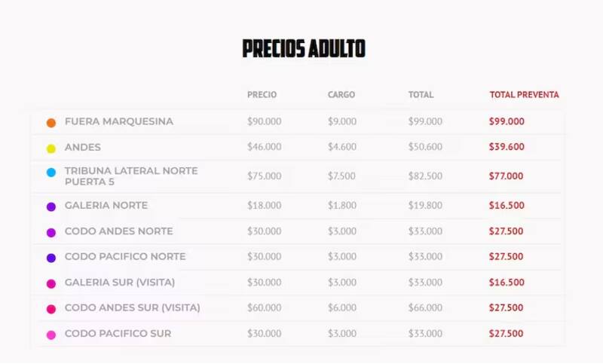Image resolution: width=603 pixels, height=364 pixels.
Task: Click the $77.000 presale total for Tribuna Lateral
Action: (x=507, y=176)
